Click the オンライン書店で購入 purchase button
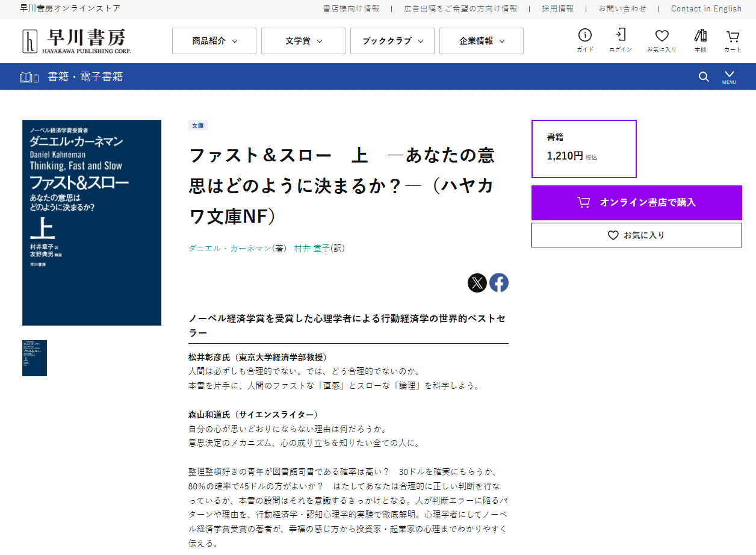This screenshot has width=756, height=555. pos(637,203)
